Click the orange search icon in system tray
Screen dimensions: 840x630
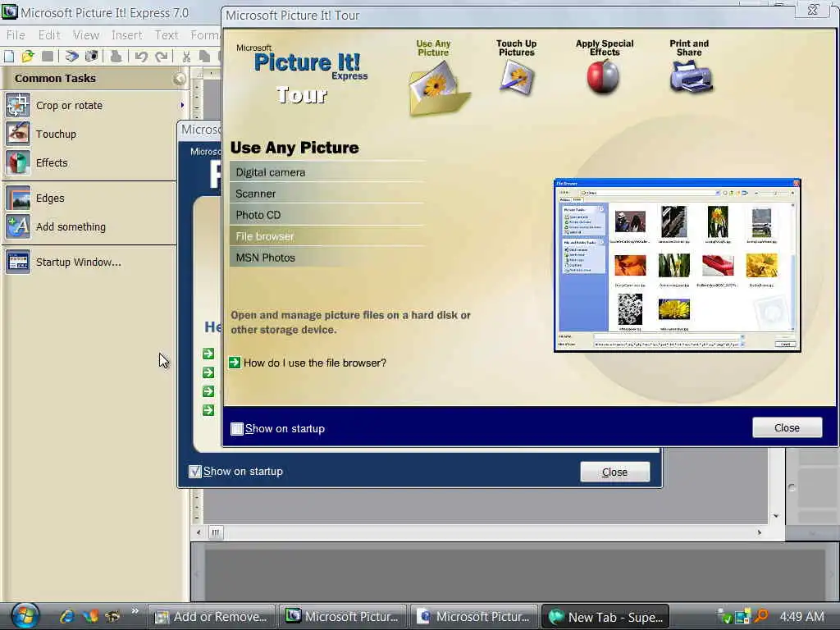pyautogui.click(x=760, y=617)
